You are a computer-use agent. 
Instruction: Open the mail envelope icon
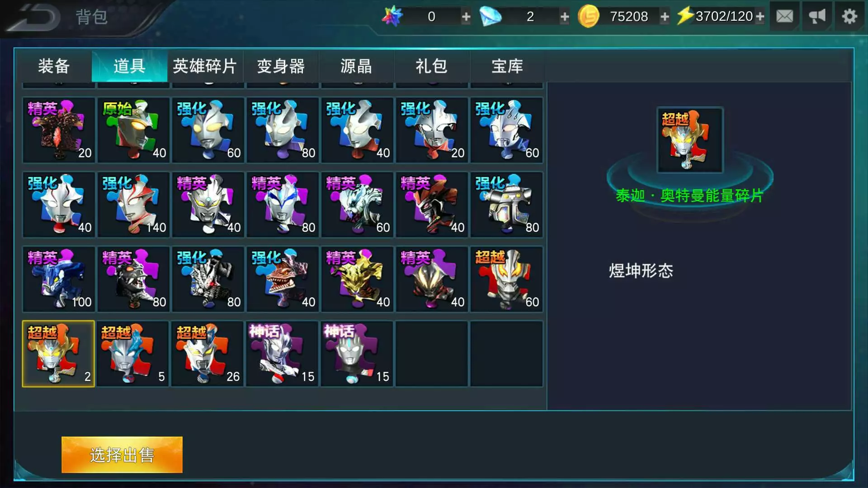tap(784, 17)
